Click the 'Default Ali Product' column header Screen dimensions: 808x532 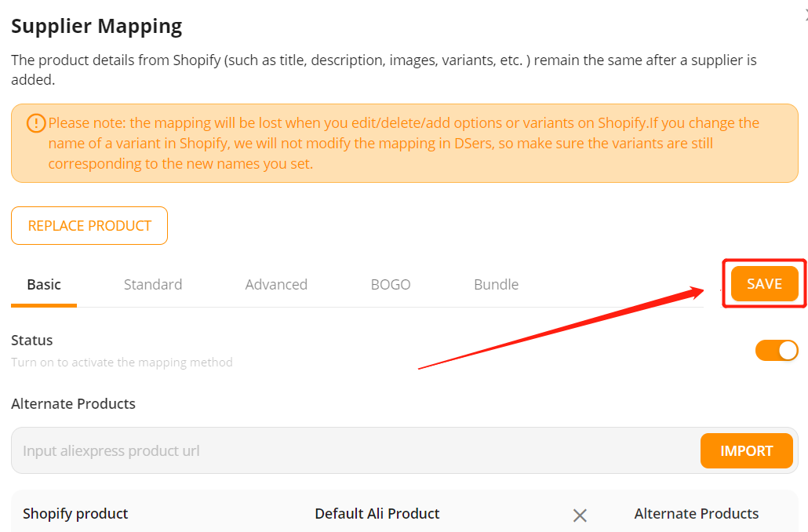point(377,513)
